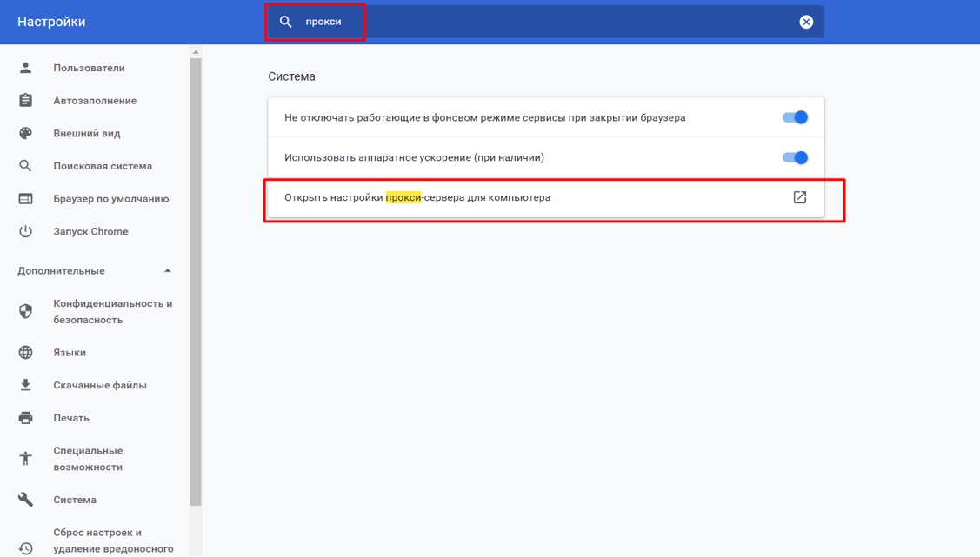Click the Система section heading

291,76
